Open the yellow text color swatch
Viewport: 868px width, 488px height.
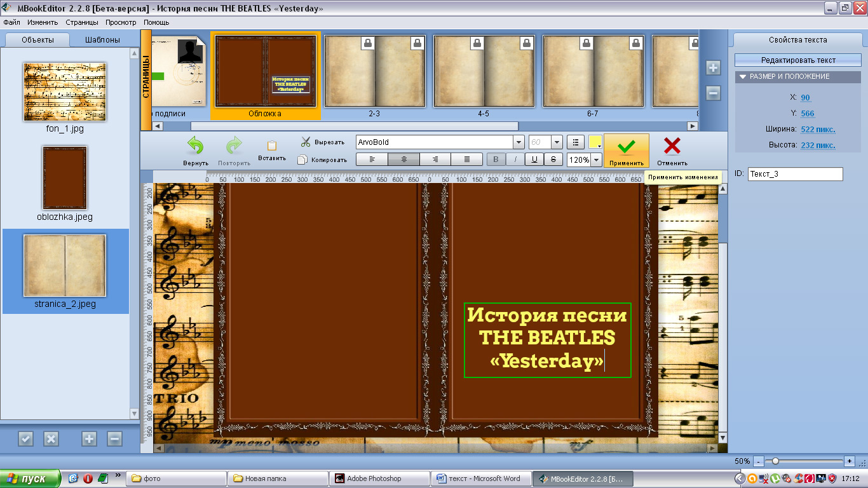tap(595, 142)
